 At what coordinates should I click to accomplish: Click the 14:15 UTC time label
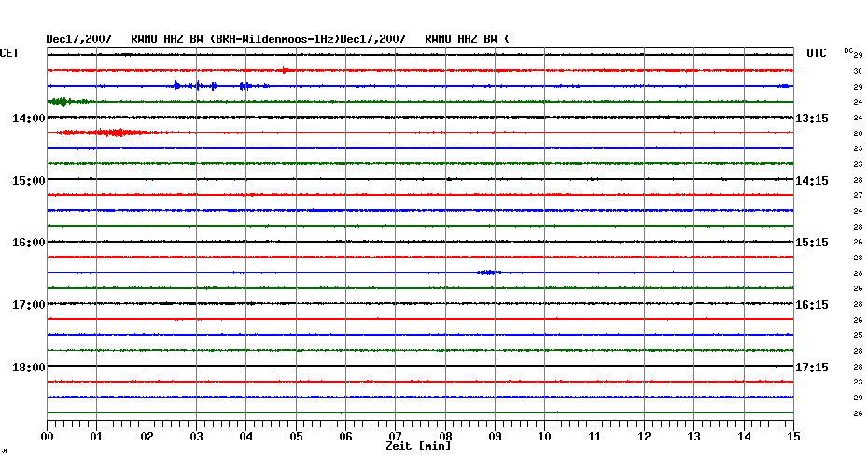812,181
